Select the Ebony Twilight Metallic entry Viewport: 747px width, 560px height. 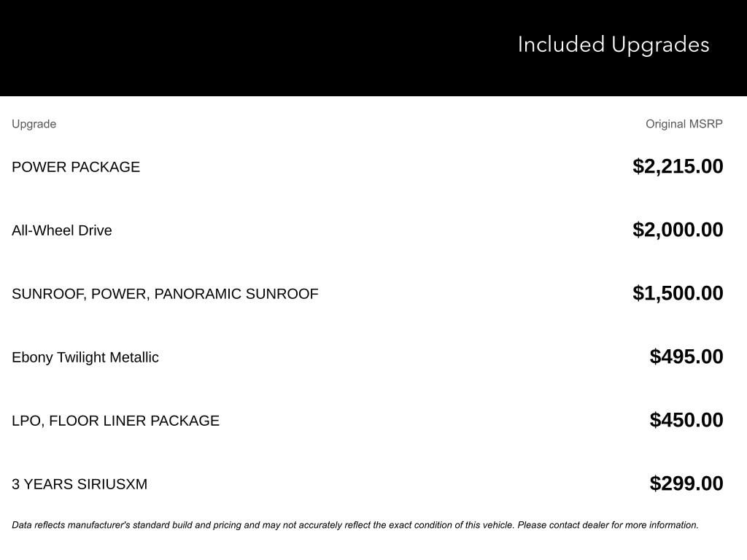[x=85, y=357]
